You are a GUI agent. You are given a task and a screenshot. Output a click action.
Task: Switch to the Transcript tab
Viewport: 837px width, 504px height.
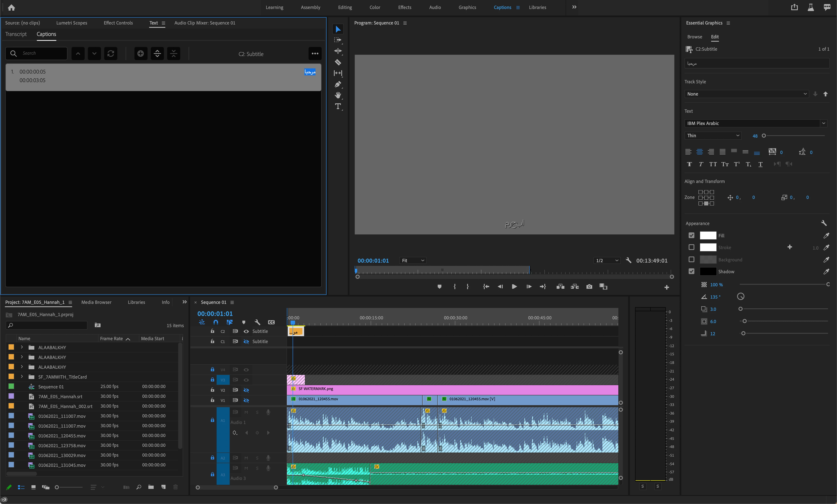click(x=16, y=34)
